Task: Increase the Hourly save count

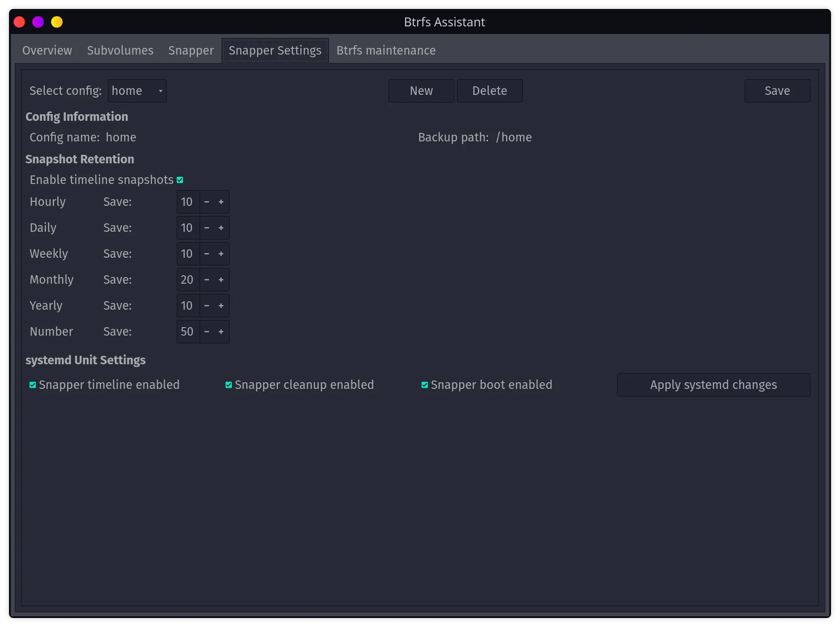Action: pos(221,202)
